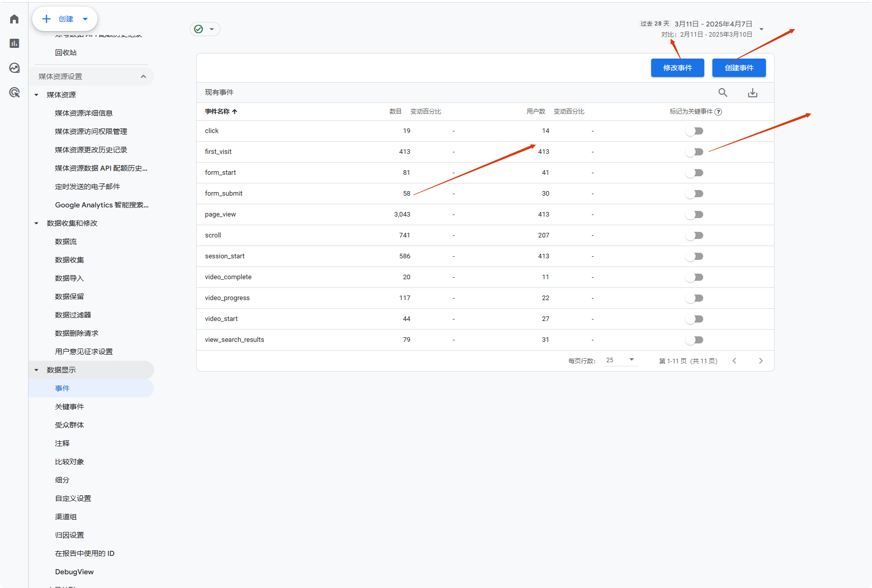Open the Home page from the sidebar
872x588 pixels.
pos(14,19)
